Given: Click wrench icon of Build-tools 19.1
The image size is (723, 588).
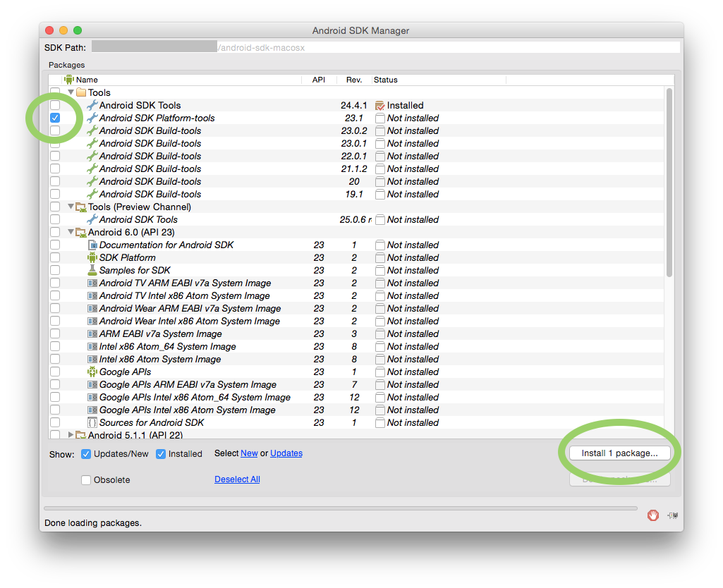Looking at the screenshot, I should [92, 194].
